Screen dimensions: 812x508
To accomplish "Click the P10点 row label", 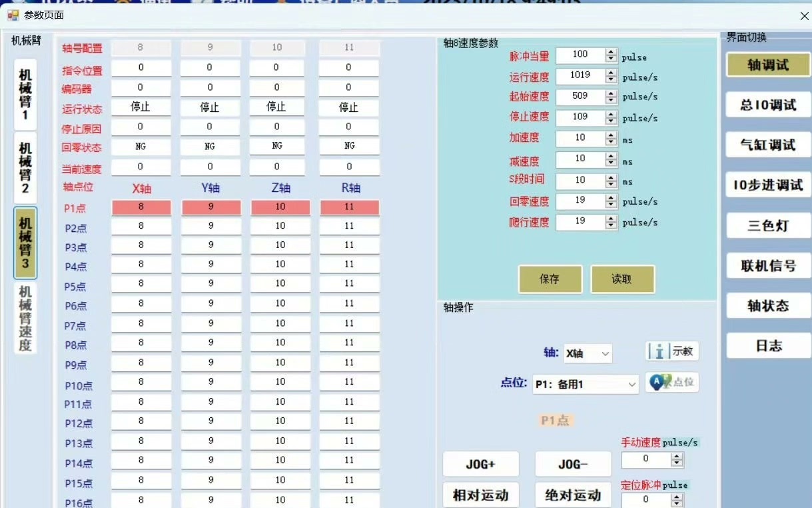I will [78, 385].
